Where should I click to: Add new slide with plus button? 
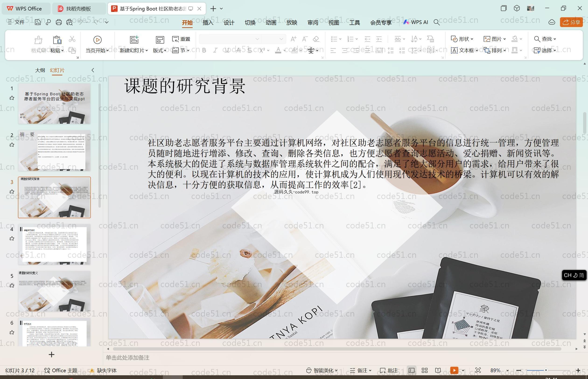click(52, 355)
